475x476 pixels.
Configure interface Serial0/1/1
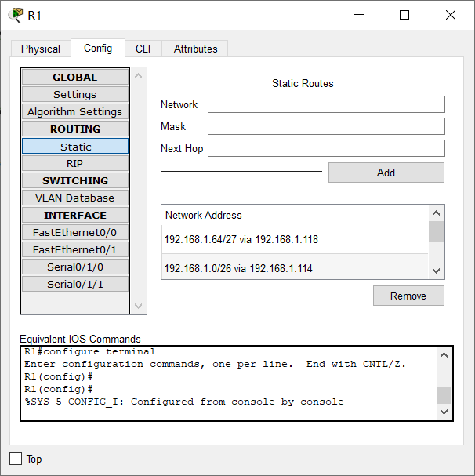[75, 284]
